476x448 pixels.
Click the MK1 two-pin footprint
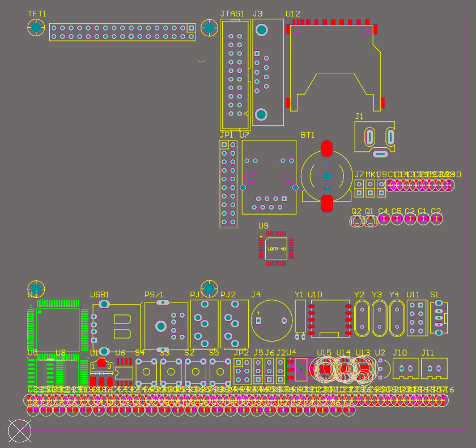coord(370,189)
